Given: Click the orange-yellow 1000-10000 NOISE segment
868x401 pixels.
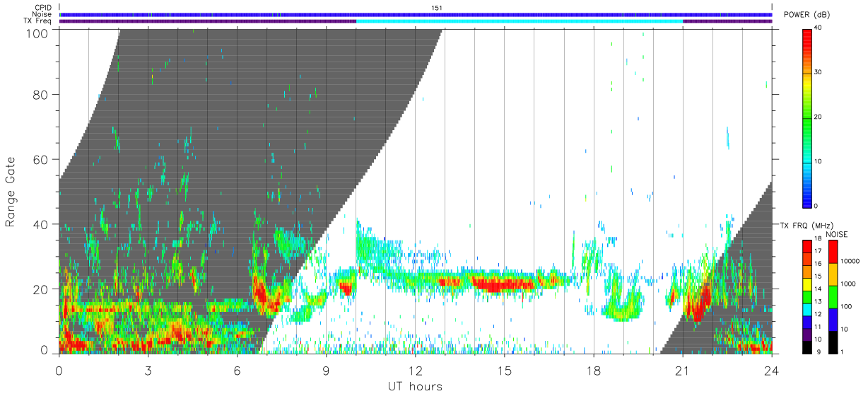Looking at the screenshot, I should (x=833, y=274).
